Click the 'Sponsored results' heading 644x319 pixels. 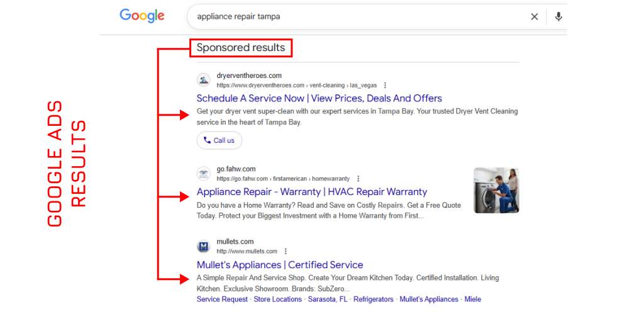241,48
